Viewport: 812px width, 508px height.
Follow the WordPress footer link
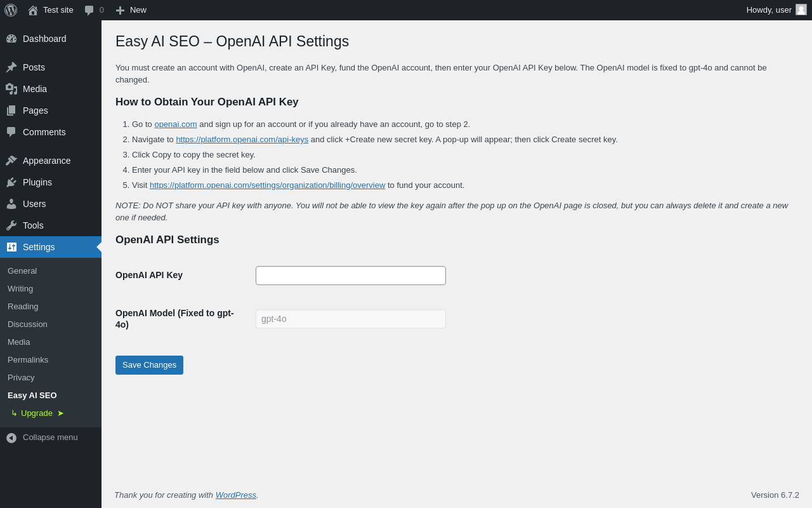236,495
